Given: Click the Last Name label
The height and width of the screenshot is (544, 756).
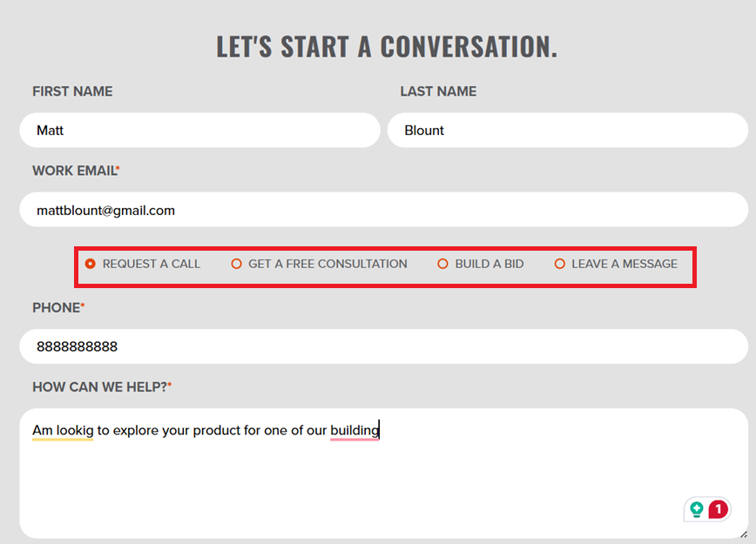Looking at the screenshot, I should tap(438, 91).
